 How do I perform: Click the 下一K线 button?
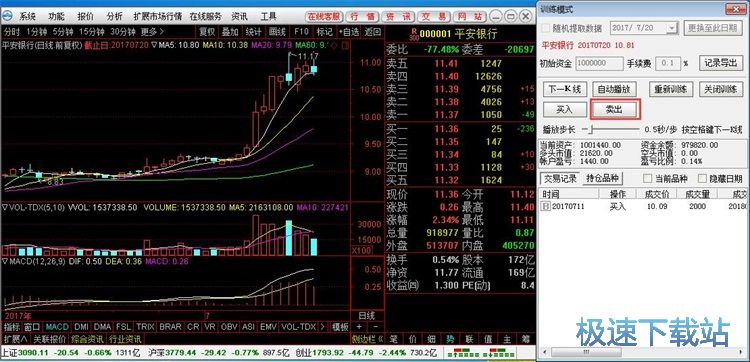click(564, 89)
